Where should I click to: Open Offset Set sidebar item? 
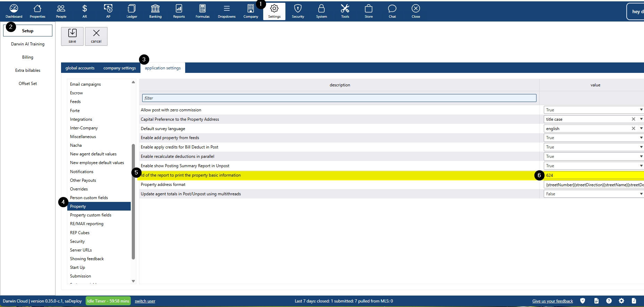[28, 84]
